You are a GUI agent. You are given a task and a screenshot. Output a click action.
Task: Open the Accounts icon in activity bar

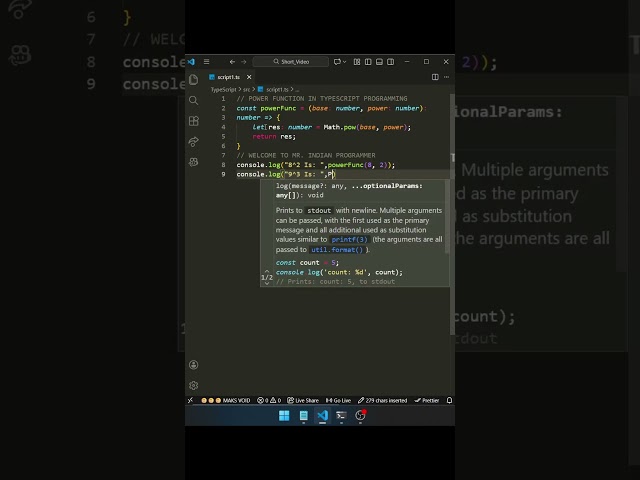click(x=193, y=364)
